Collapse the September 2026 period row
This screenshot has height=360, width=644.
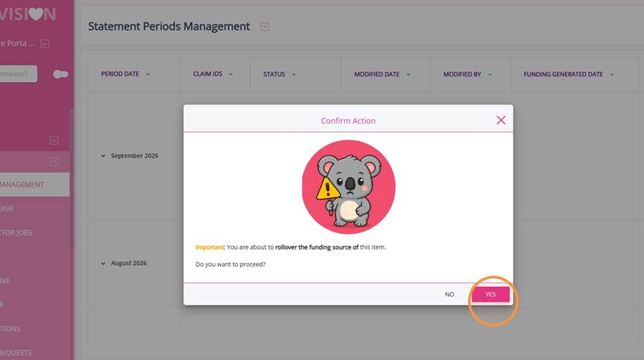[103, 156]
